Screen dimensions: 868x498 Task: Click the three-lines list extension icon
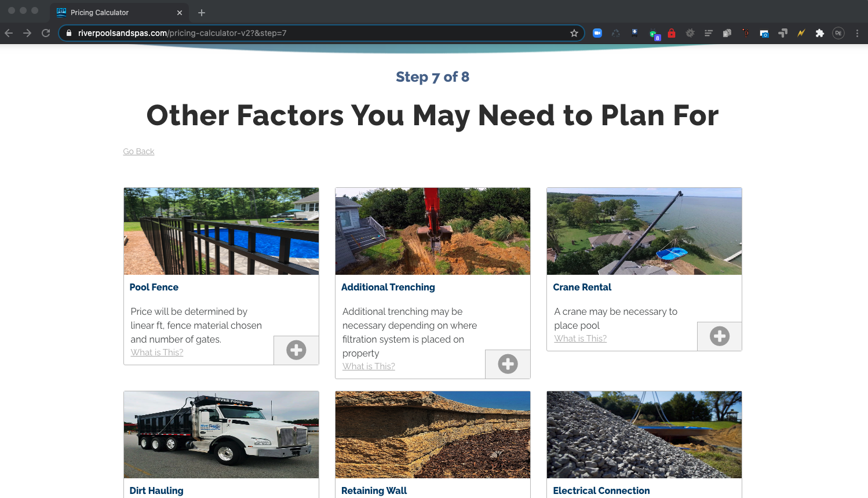[x=709, y=33]
